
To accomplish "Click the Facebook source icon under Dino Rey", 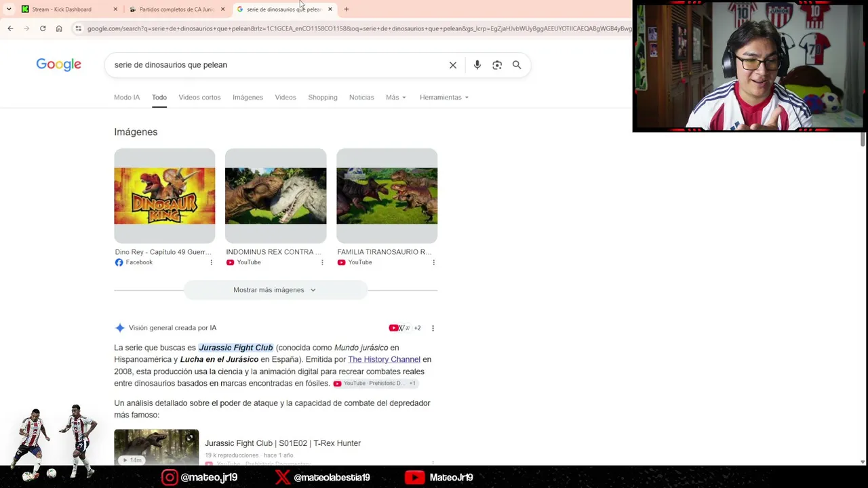I will (x=119, y=262).
